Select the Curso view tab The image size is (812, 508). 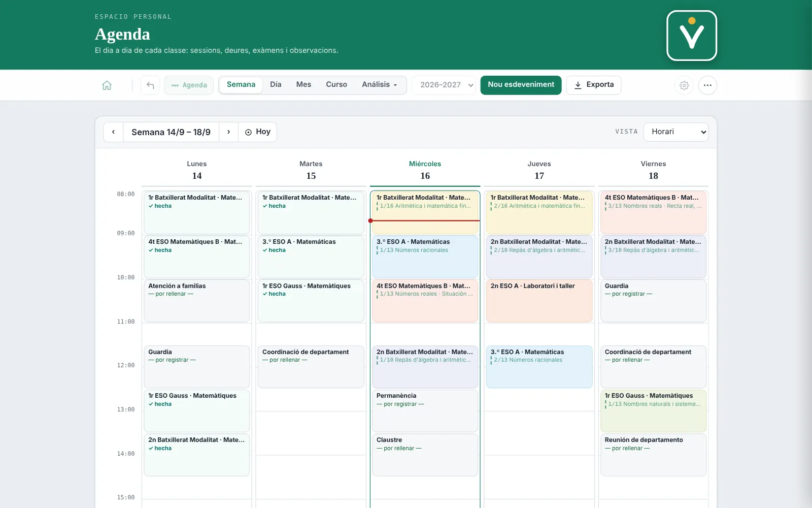pyautogui.click(x=336, y=85)
